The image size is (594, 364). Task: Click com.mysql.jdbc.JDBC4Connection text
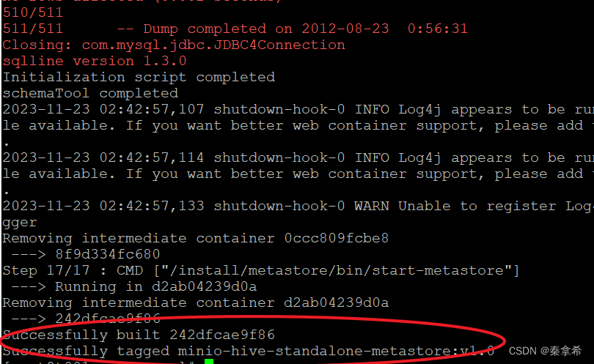[213, 45]
